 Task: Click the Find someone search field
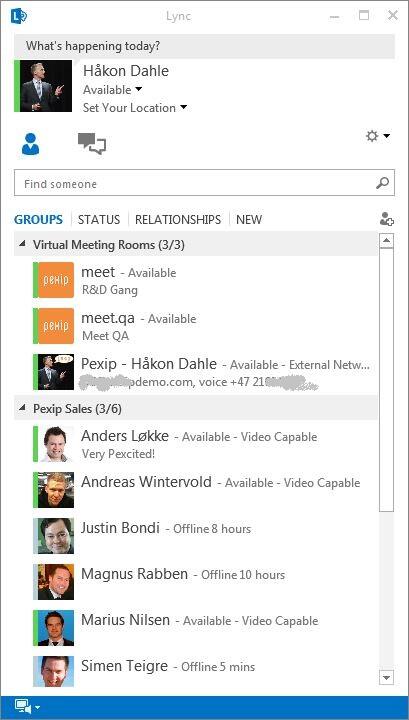click(204, 183)
